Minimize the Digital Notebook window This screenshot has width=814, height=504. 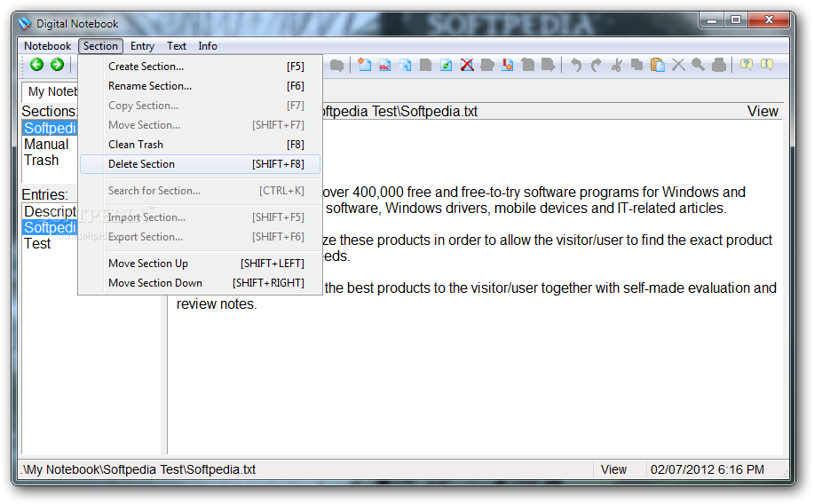(712, 20)
